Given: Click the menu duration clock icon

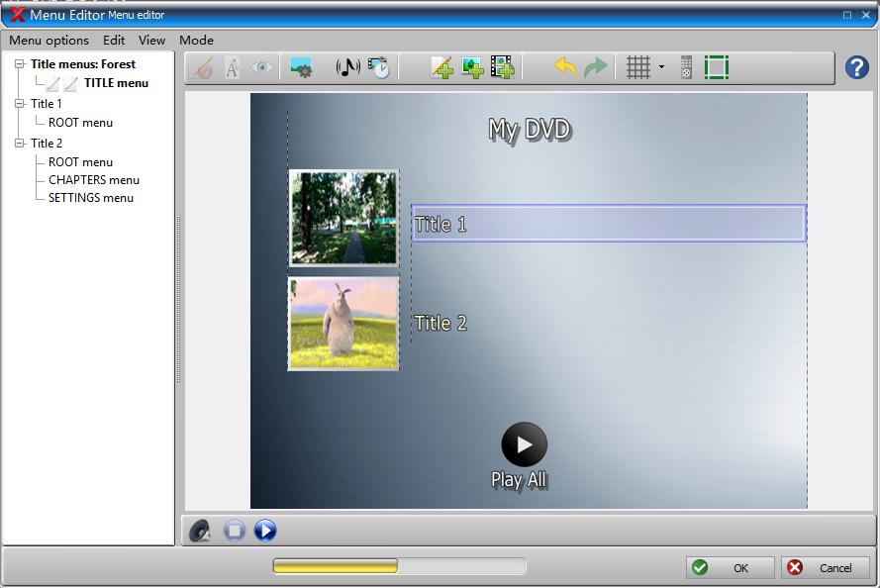Looking at the screenshot, I should 379,67.
